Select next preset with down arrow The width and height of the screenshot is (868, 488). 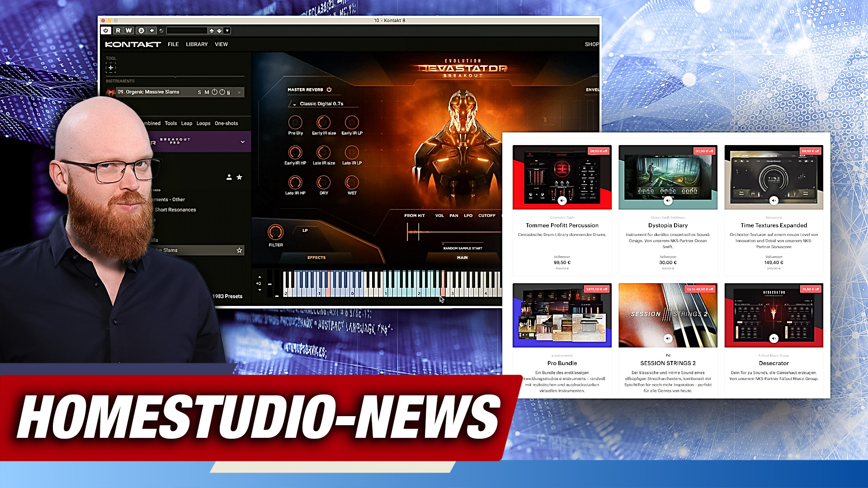tap(219, 30)
